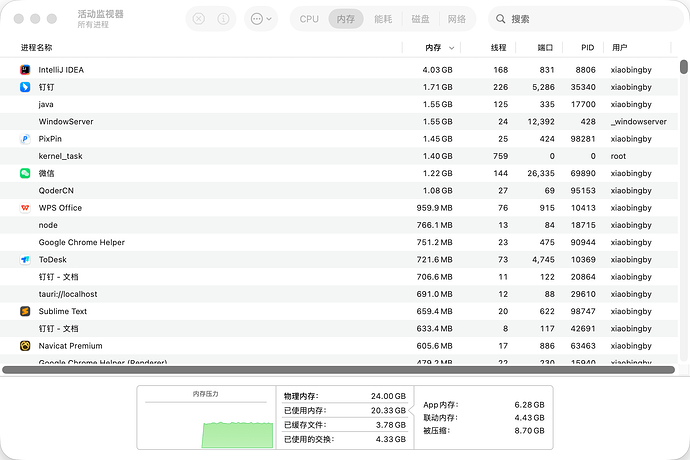
Task: Open the more options ellipsis dropdown
Action: [261, 19]
